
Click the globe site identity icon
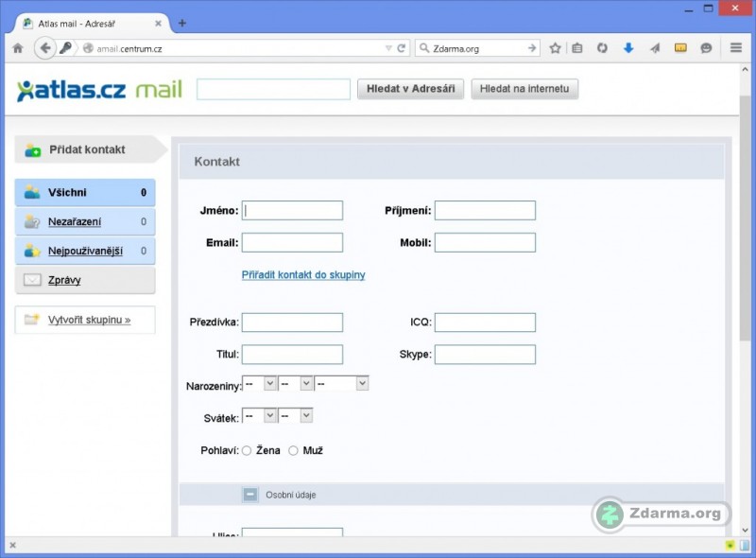click(x=88, y=48)
